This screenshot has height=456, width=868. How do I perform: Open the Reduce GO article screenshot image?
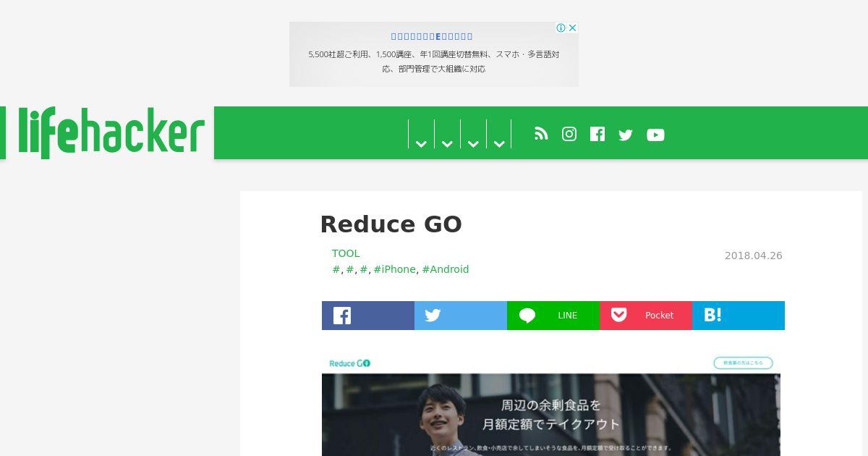pyautogui.click(x=551, y=404)
